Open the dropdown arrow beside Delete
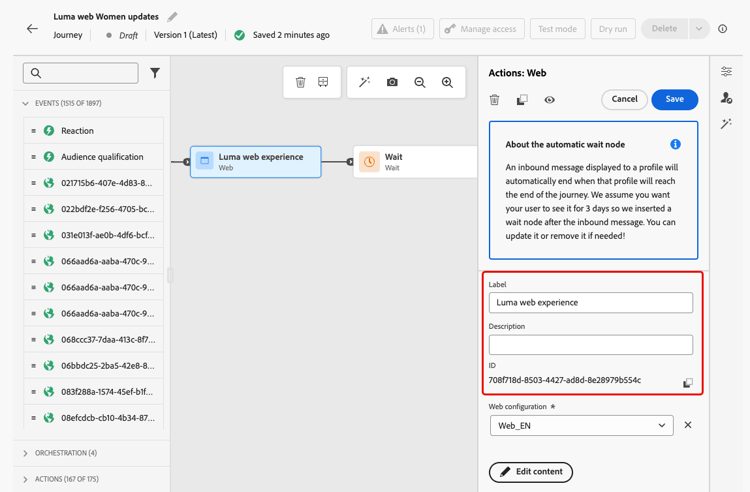The width and height of the screenshot is (750, 492). click(699, 29)
